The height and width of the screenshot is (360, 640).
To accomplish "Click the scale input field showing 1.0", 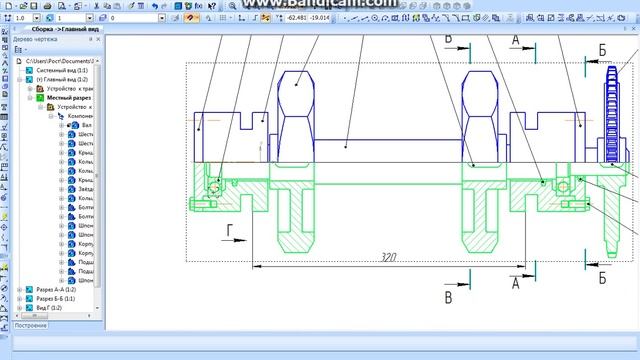I will pos(24,18).
